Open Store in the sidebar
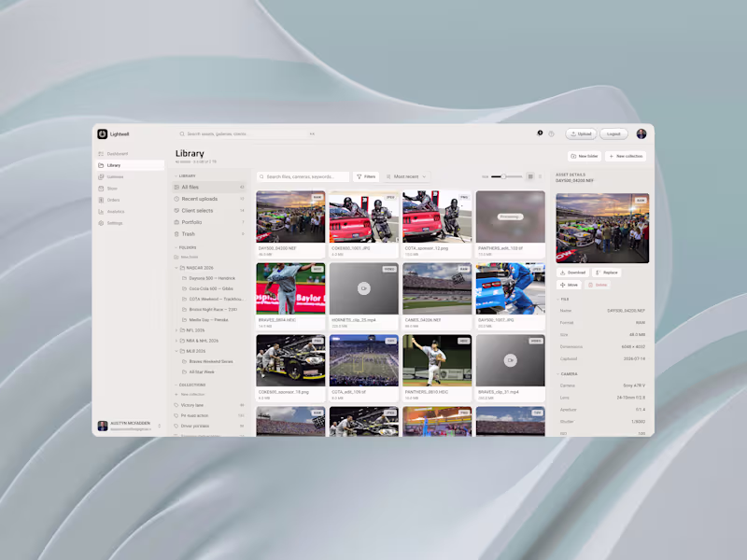This screenshot has width=747, height=560. (130, 189)
